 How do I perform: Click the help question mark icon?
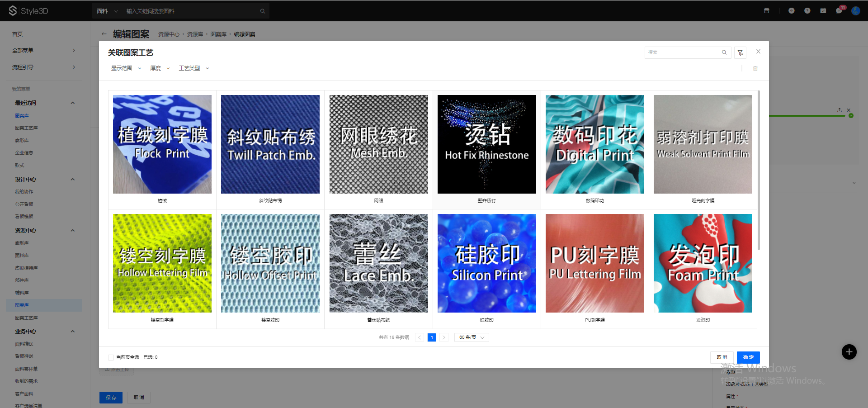[x=807, y=11]
